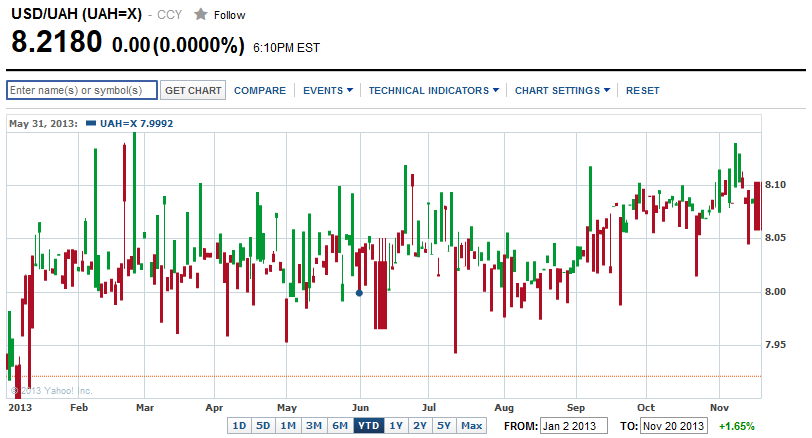The width and height of the screenshot is (812, 438).
Task: Click the 8.00 y-axis label
Action: tap(775, 291)
